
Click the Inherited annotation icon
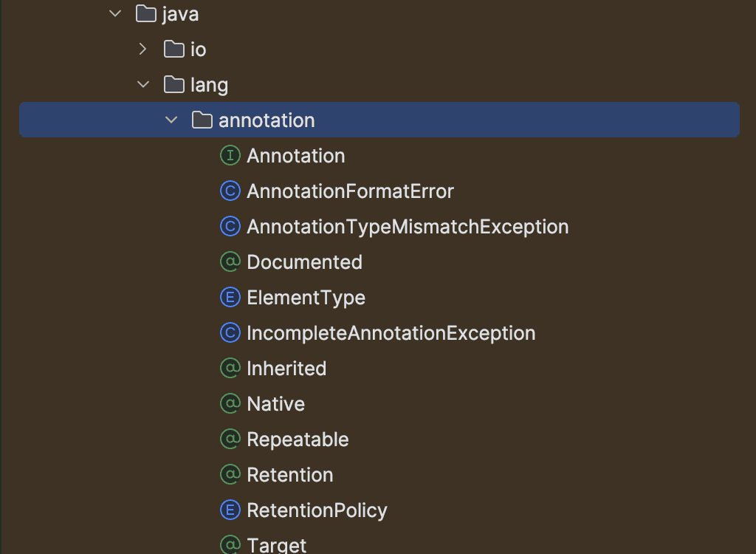click(230, 368)
